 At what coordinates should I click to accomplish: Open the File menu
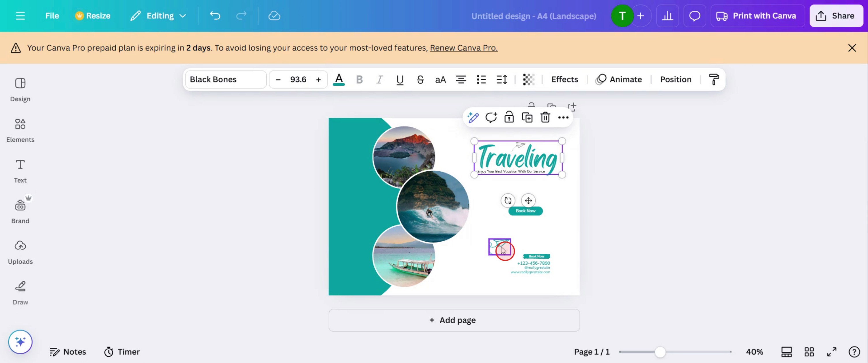coord(52,16)
